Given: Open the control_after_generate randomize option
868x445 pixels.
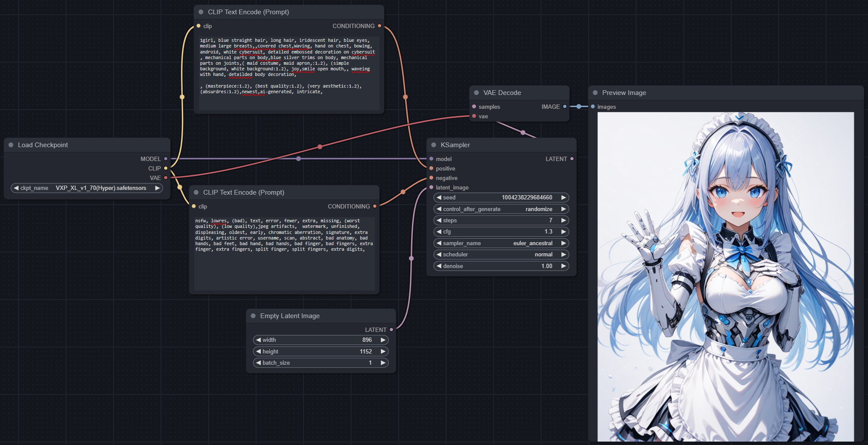Looking at the screenshot, I should 501,209.
